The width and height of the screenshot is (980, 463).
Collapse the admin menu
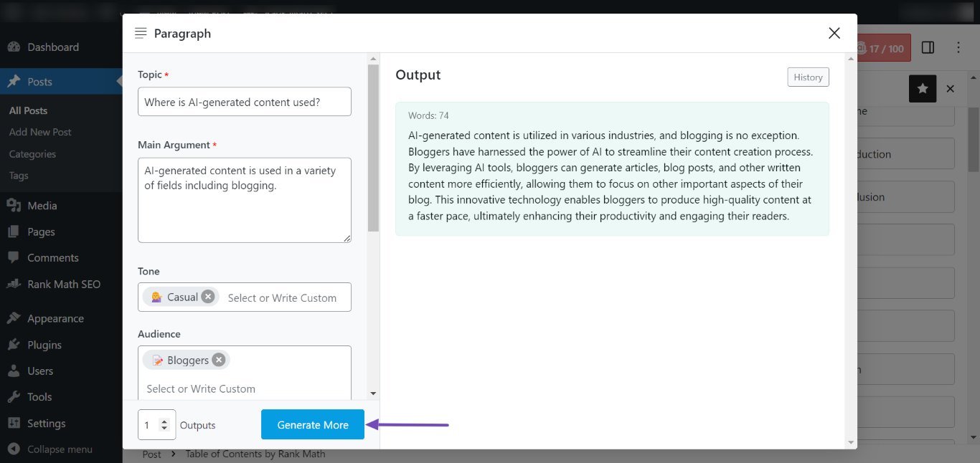[50, 449]
